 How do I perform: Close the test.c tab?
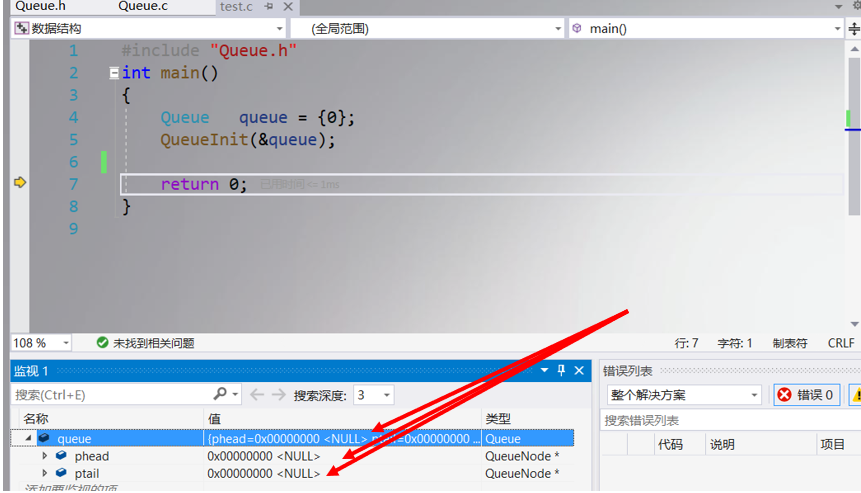tap(288, 7)
